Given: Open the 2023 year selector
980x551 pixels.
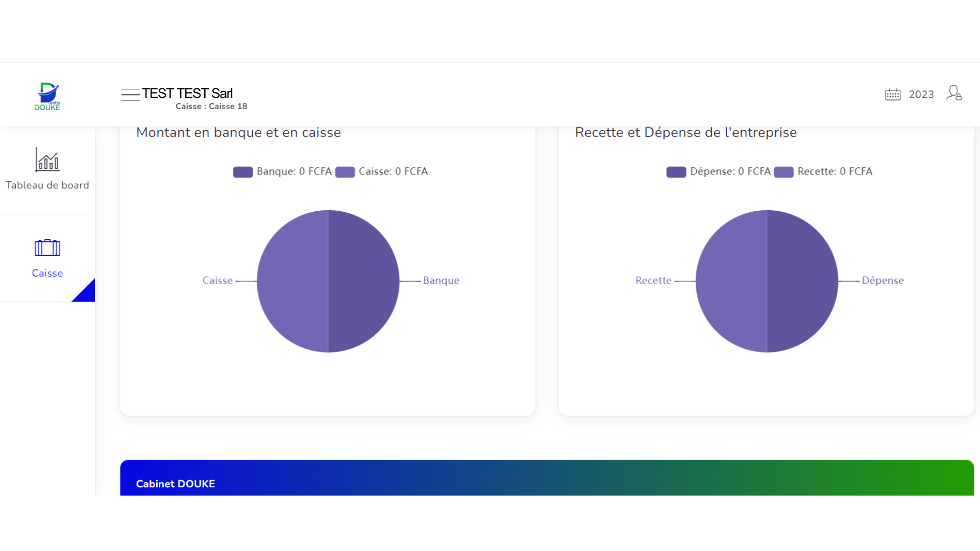Looking at the screenshot, I should pos(921,94).
